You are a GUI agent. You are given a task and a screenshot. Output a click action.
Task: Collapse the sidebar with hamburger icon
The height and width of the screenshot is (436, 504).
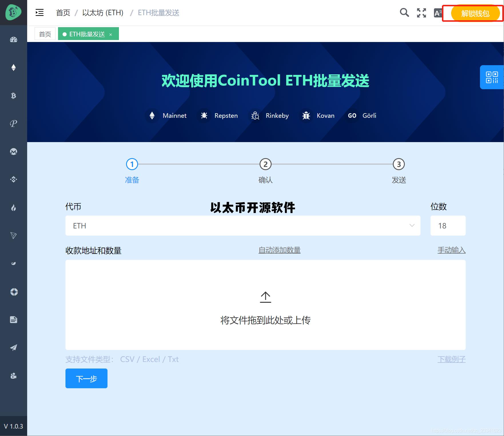39,13
